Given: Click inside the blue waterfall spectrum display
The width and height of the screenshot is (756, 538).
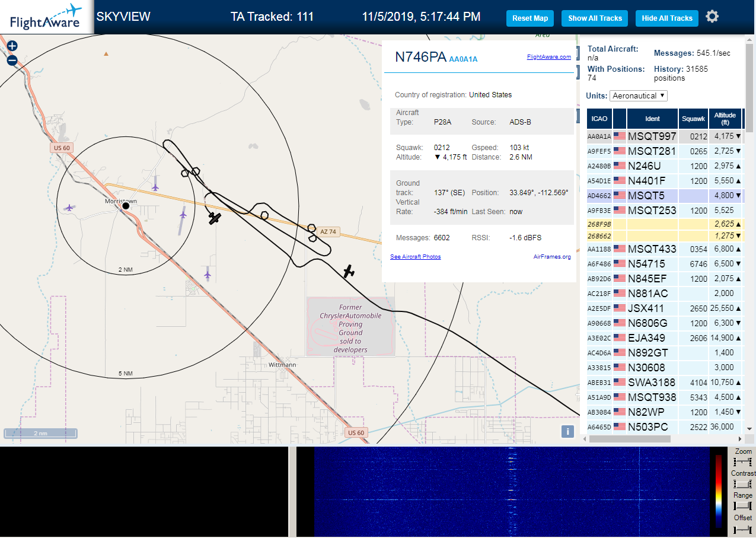Looking at the screenshot, I should [512, 492].
